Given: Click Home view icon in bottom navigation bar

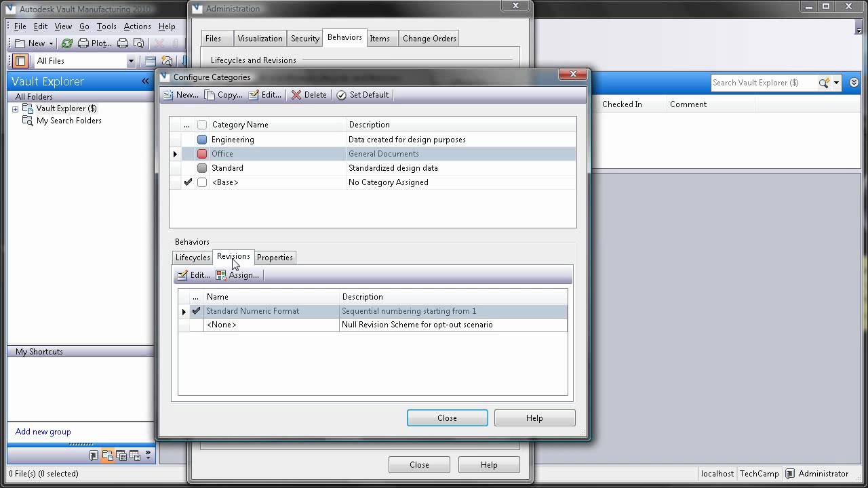Looking at the screenshot, I should point(94,455).
